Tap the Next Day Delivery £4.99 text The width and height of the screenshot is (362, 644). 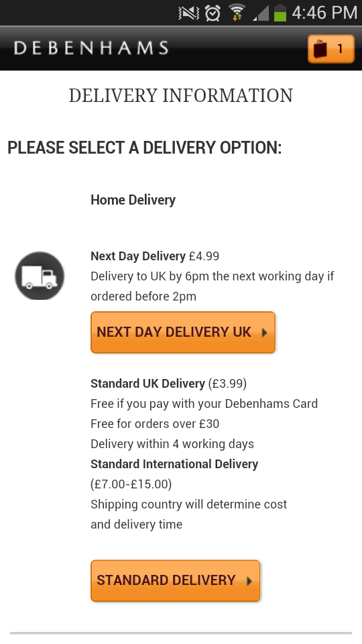155,256
